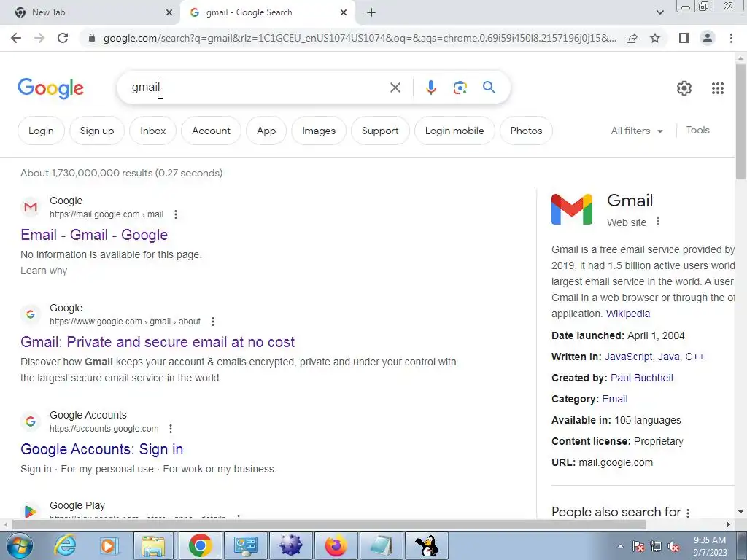The height and width of the screenshot is (560, 747).
Task: Bookmark this page with the star icon
Action: pyautogui.click(x=655, y=38)
